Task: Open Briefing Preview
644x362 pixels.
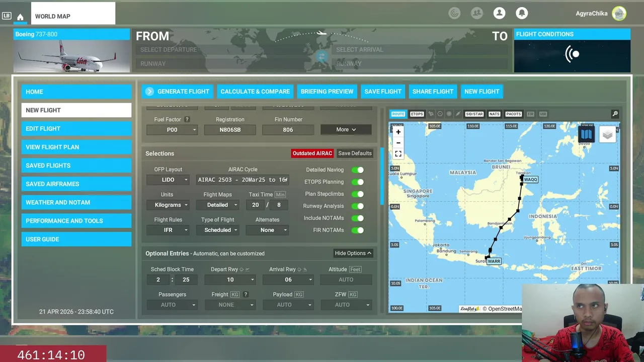Action: click(327, 92)
